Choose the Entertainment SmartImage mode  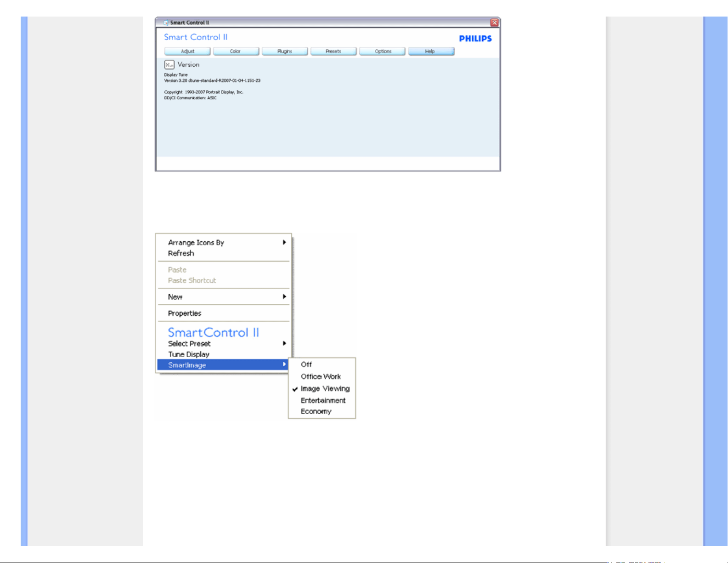(x=322, y=400)
